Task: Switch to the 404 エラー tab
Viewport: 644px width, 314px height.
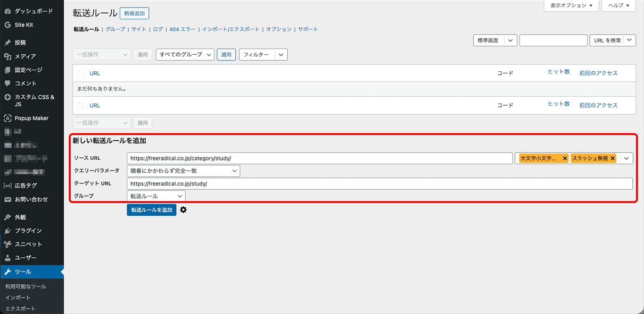Action: tap(182, 29)
